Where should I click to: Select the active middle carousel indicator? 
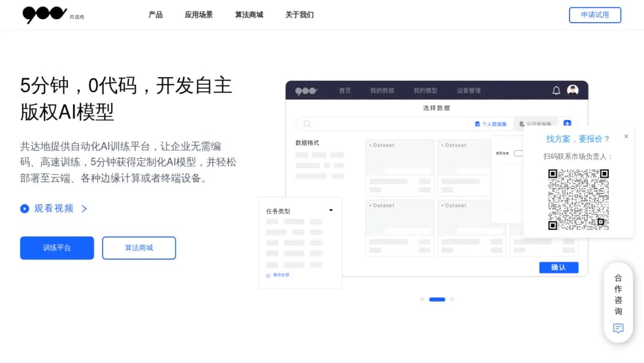[x=437, y=299]
